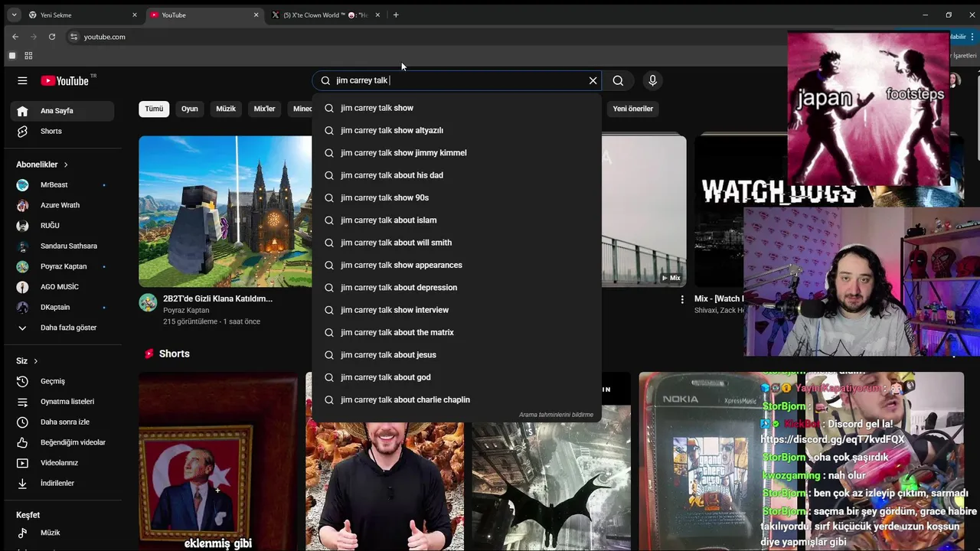The image size is (980, 551).
Task: Close the YouTube browser tab
Action: coord(256,15)
